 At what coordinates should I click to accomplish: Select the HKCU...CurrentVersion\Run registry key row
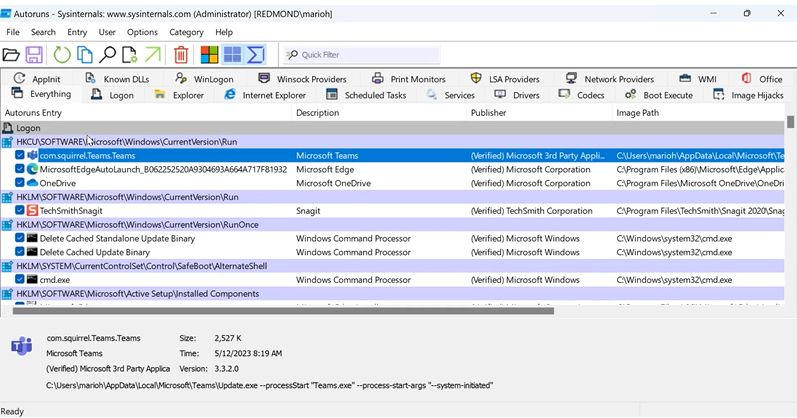[x=392, y=141]
